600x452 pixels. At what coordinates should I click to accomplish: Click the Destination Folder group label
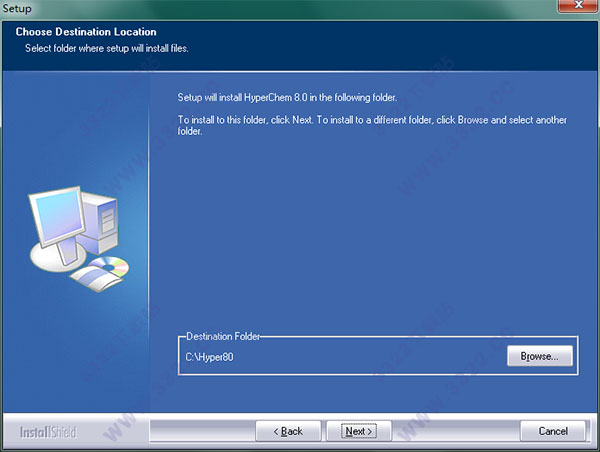click(x=223, y=336)
